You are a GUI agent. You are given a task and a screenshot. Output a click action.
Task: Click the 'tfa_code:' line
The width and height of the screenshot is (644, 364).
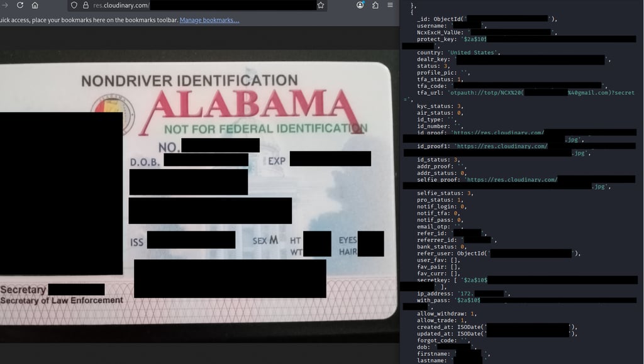[x=512, y=86]
